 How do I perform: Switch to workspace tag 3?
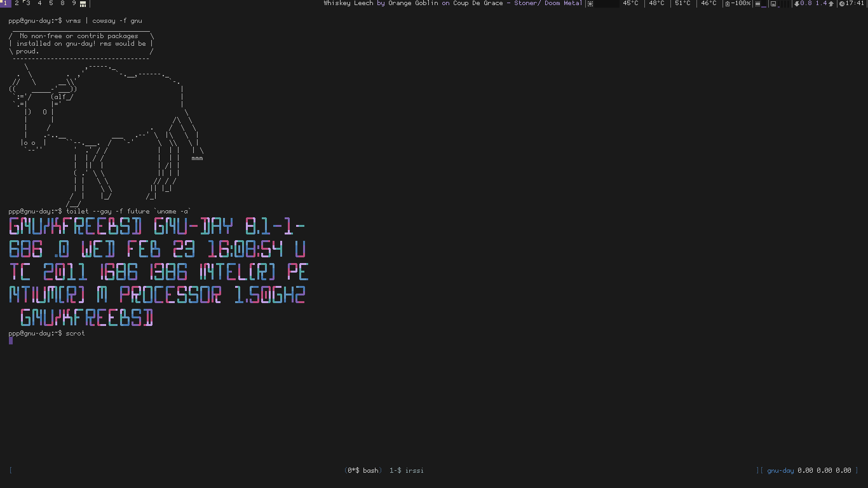coord(28,3)
